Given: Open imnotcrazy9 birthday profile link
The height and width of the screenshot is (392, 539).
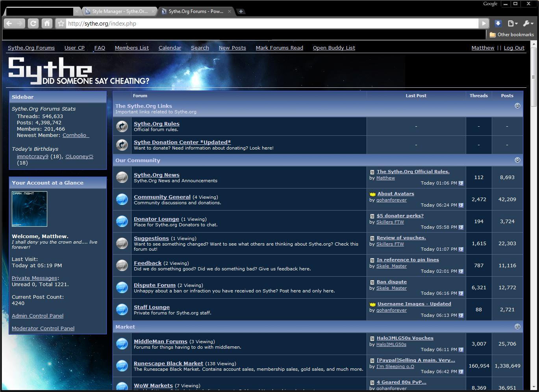Looking at the screenshot, I should click(x=33, y=157).
